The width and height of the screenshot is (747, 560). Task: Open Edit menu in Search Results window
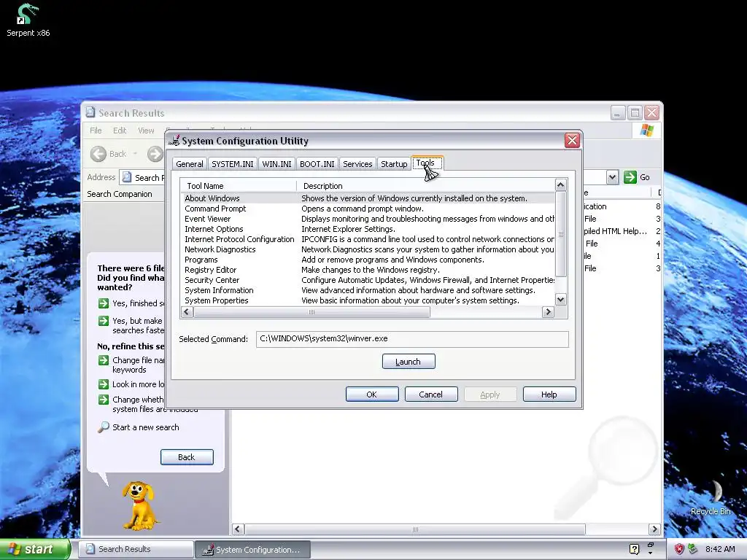(120, 131)
